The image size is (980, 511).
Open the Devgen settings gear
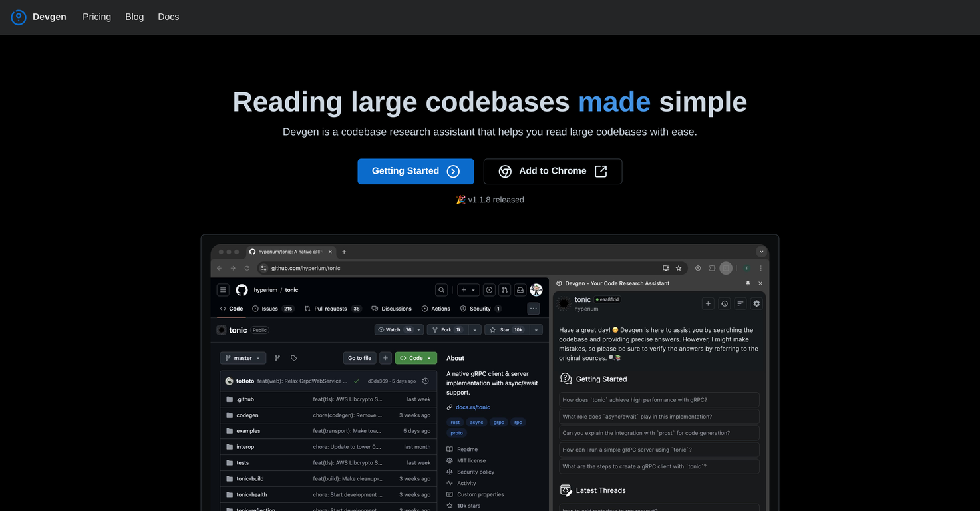[x=756, y=303]
